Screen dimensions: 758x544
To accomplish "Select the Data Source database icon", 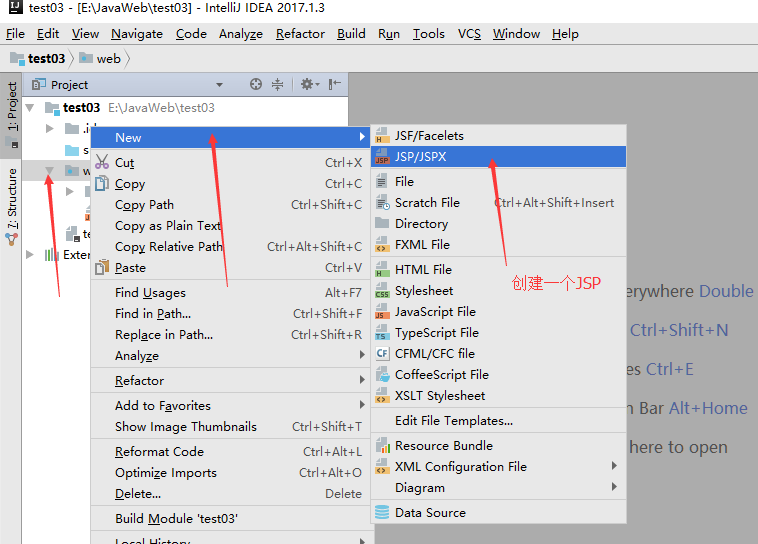I will click(x=382, y=513).
